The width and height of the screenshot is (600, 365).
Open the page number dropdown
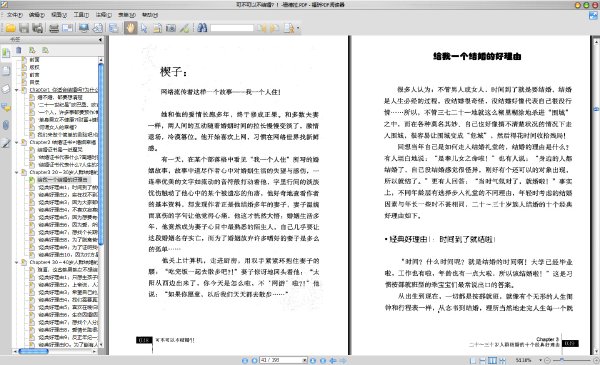point(305,360)
